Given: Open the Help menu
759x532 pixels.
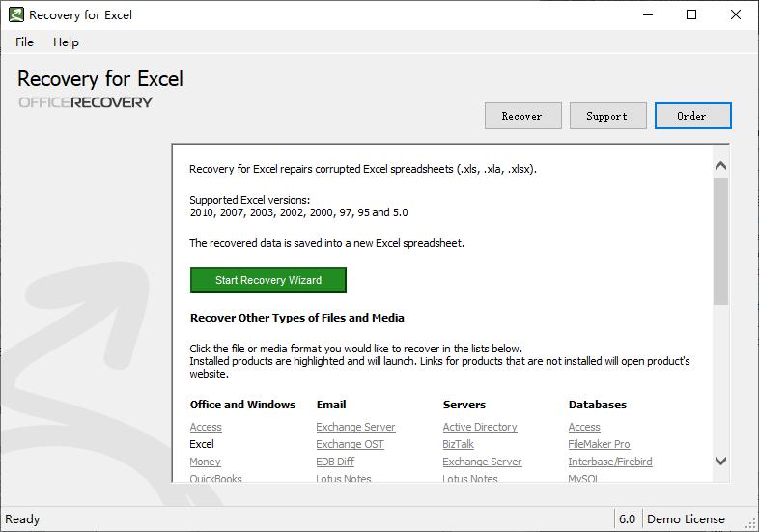Looking at the screenshot, I should click(66, 42).
